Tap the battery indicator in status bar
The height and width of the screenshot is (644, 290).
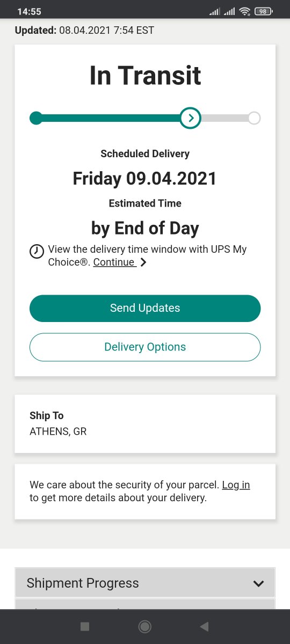(x=264, y=11)
